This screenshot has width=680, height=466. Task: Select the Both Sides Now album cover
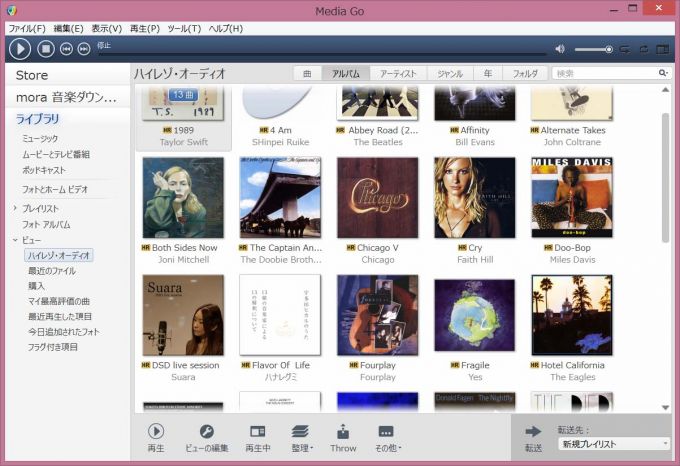tap(183, 198)
